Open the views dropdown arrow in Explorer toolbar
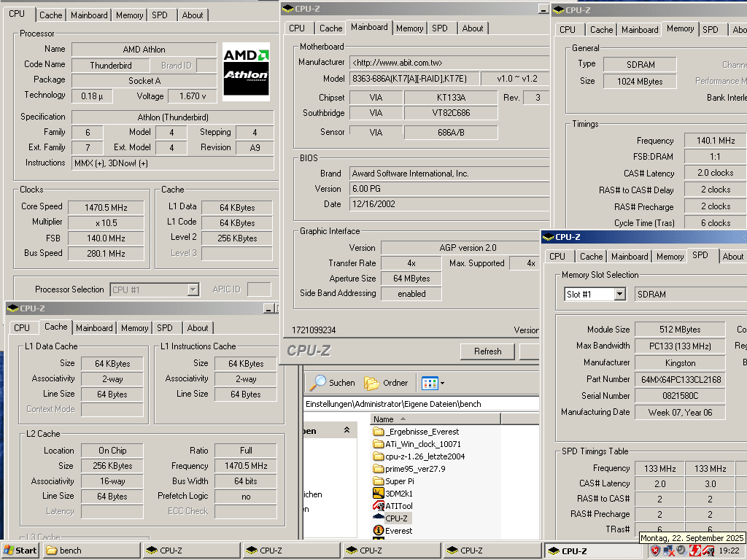The width and height of the screenshot is (747, 560). [x=443, y=383]
